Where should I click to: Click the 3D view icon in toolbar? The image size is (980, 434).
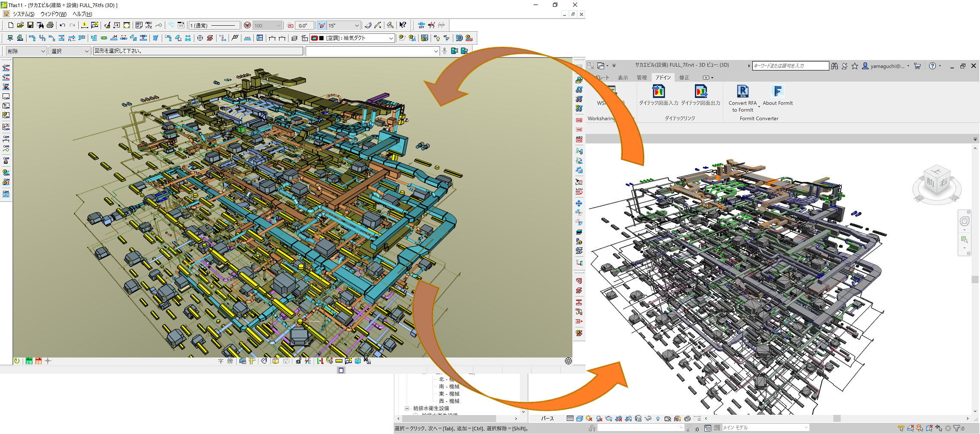tap(459, 38)
